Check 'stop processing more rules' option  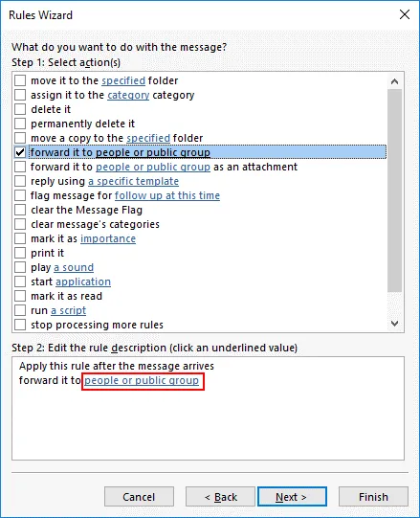point(20,325)
